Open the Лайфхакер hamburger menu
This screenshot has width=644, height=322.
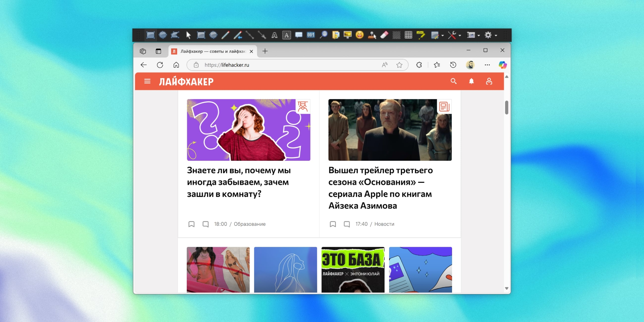click(x=147, y=81)
